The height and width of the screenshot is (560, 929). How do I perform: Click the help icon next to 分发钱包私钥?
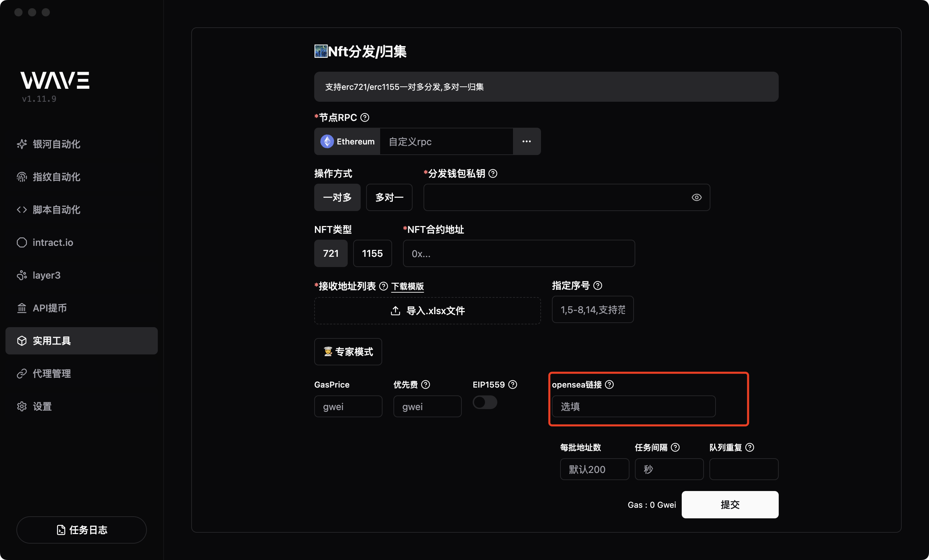493,173
